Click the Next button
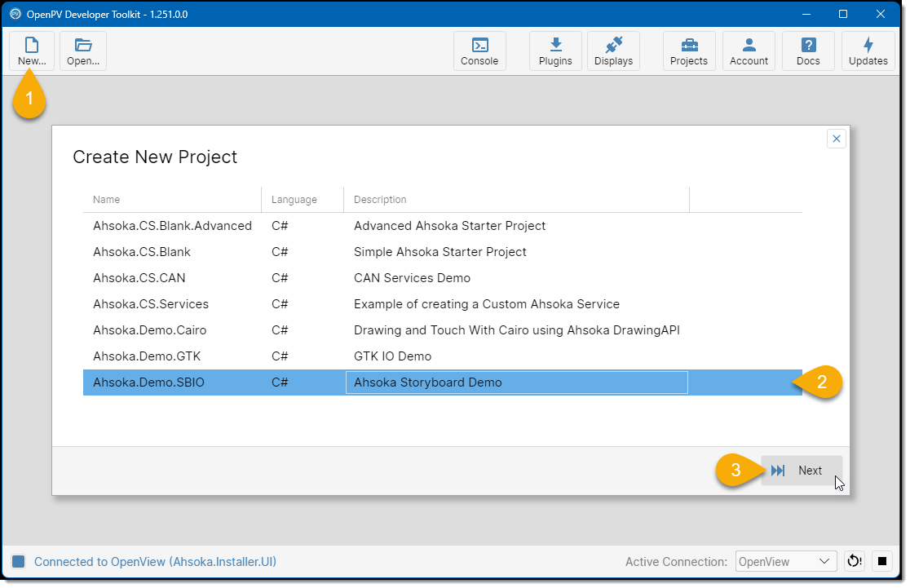 pyautogui.click(x=802, y=471)
